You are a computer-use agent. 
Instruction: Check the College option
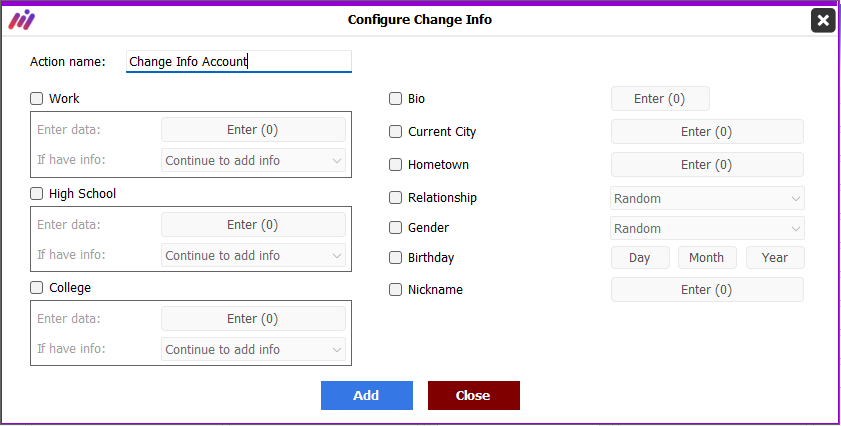pos(36,288)
